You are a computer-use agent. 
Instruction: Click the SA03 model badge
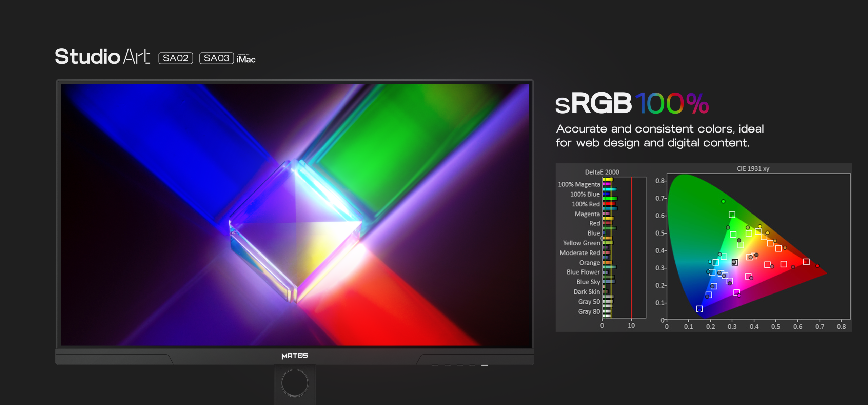click(216, 58)
